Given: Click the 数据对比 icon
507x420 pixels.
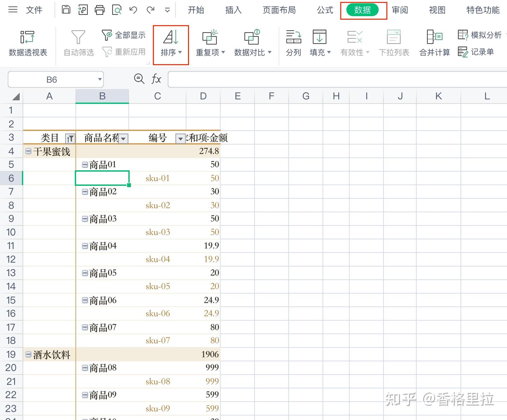Looking at the screenshot, I should (252, 37).
